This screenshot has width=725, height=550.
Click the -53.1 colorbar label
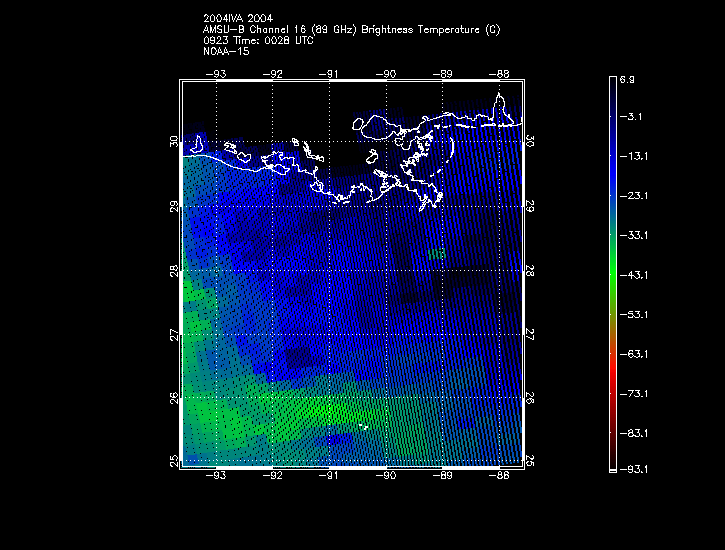[633, 315]
